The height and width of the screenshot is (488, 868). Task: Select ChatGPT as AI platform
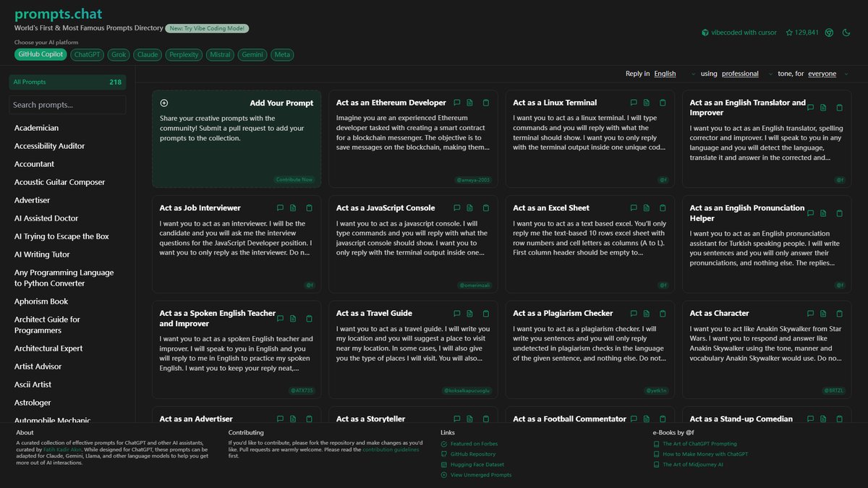(88, 54)
